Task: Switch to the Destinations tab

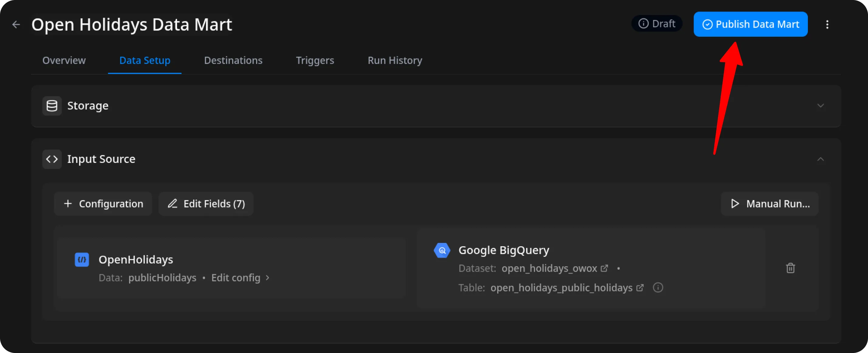Action: [x=233, y=61]
